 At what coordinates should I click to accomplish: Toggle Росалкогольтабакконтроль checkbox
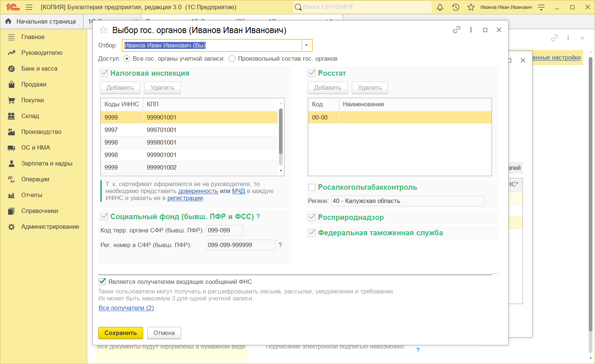click(312, 187)
